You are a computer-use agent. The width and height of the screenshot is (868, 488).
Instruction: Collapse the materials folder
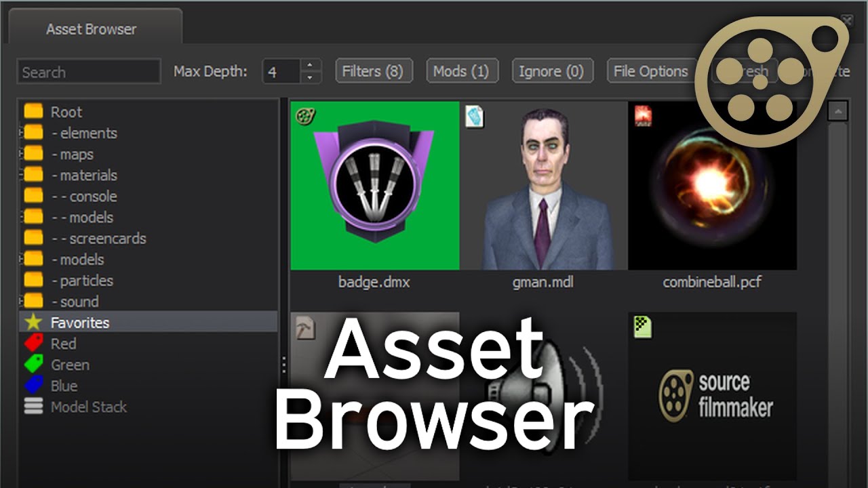[x=22, y=175]
